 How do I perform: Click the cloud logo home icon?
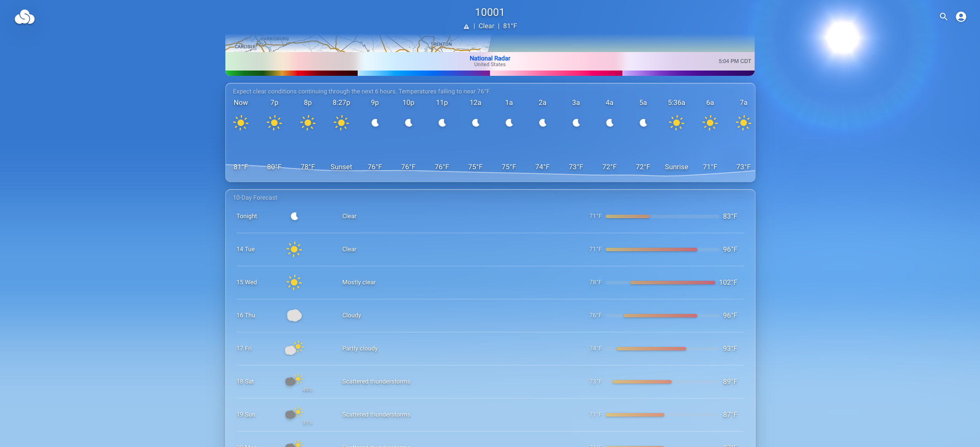tap(25, 17)
